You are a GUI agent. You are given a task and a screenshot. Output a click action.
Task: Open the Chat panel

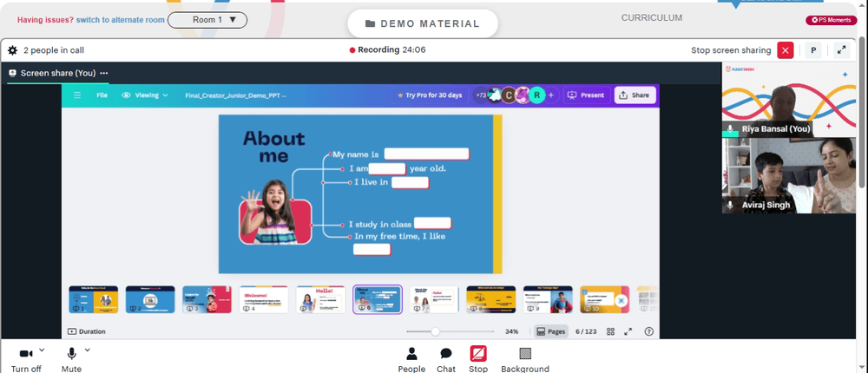point(446,354)
